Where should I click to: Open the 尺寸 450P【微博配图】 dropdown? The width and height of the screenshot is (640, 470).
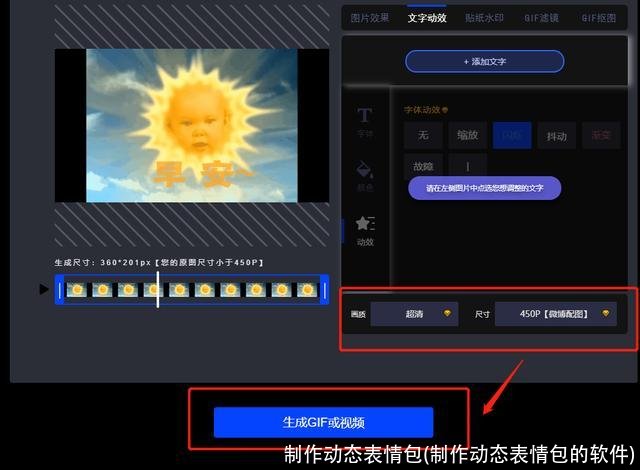[x=556, y=314]
